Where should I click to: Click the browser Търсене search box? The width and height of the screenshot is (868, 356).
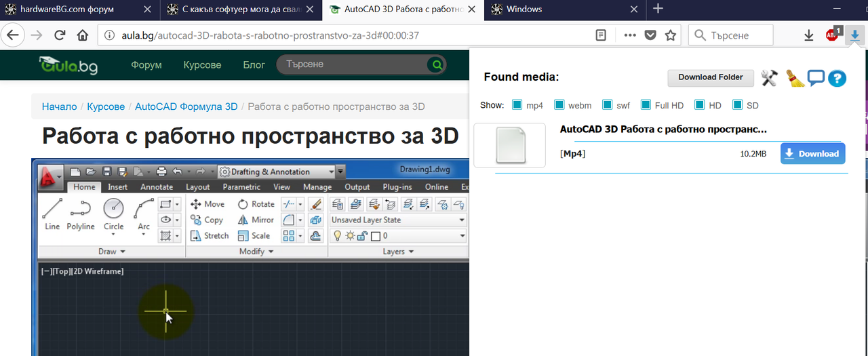point(730,35)
